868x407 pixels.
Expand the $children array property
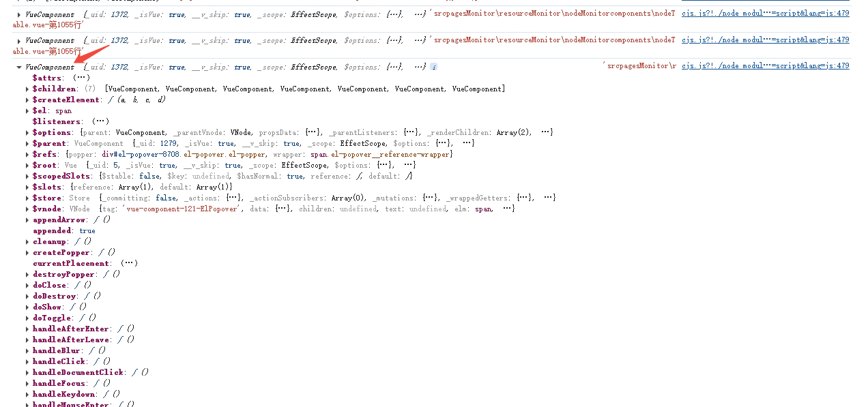tap(27, 89)
